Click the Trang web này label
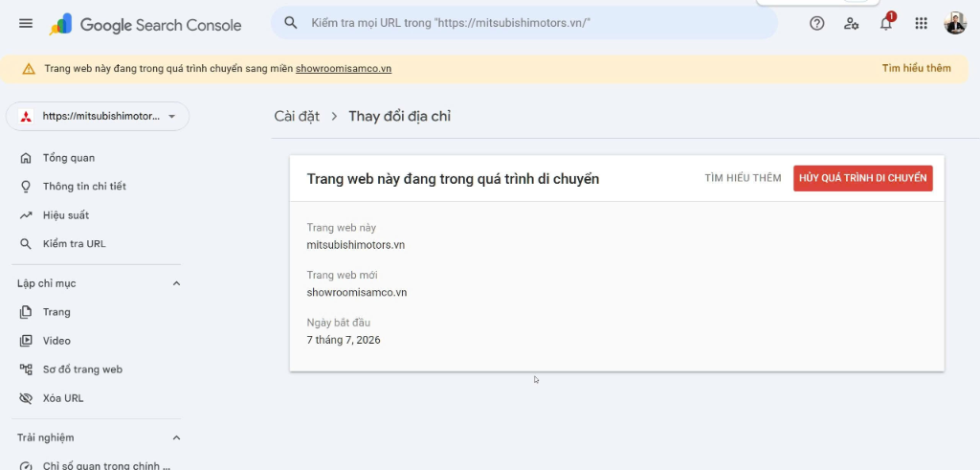 (x=342, y=228)
